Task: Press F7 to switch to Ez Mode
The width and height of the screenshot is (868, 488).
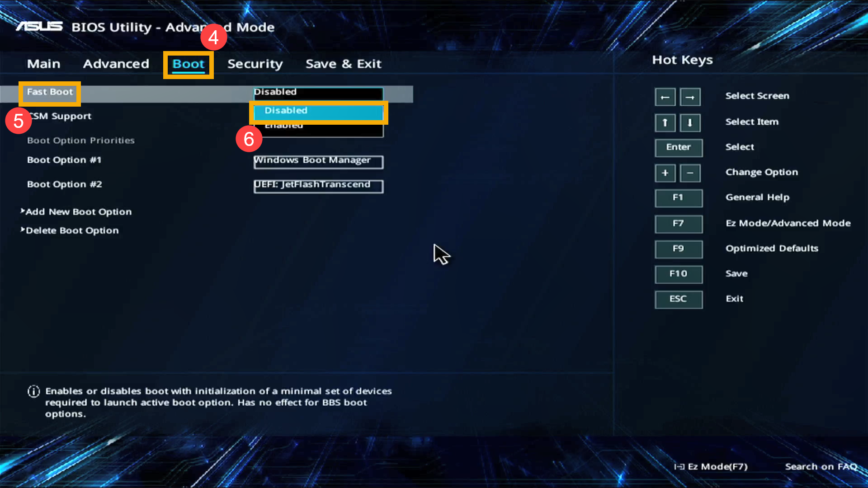Action: click(678, 223)
